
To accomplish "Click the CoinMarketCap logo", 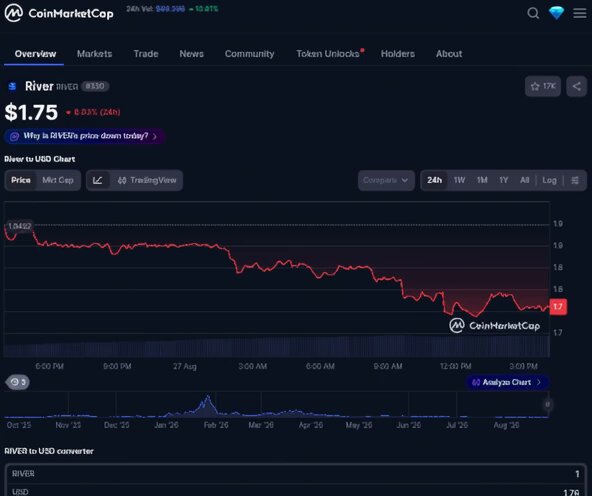I will 59,13.
